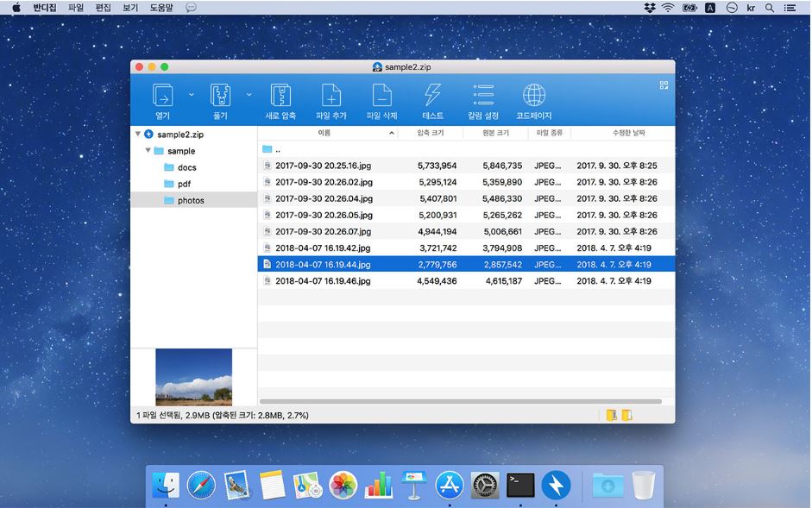Click the speech bubble icon in menu bar
Viewport: 812px width, 508px height.
click(x=191, y=7)
